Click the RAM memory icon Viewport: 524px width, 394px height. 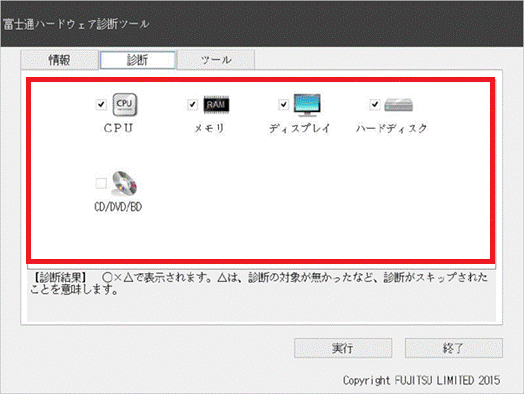point(216,105)
